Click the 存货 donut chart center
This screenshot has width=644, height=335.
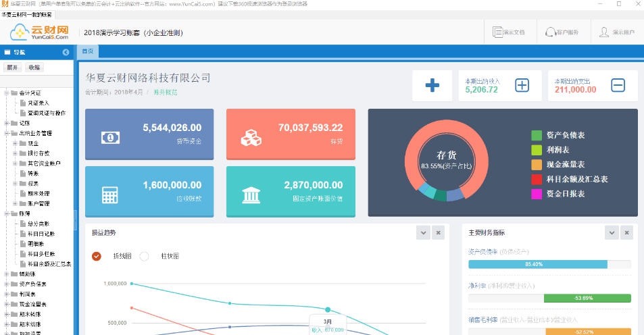pos(447,159)
